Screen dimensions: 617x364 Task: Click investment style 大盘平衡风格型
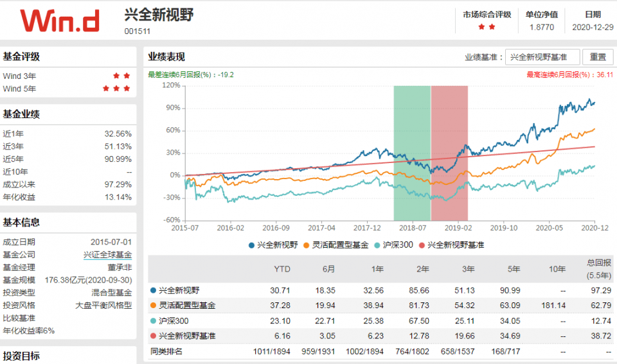103,306
